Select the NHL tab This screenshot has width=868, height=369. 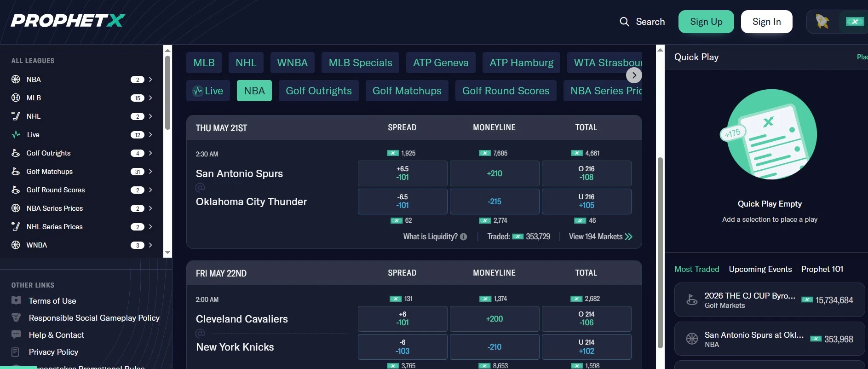pos(246,63)
